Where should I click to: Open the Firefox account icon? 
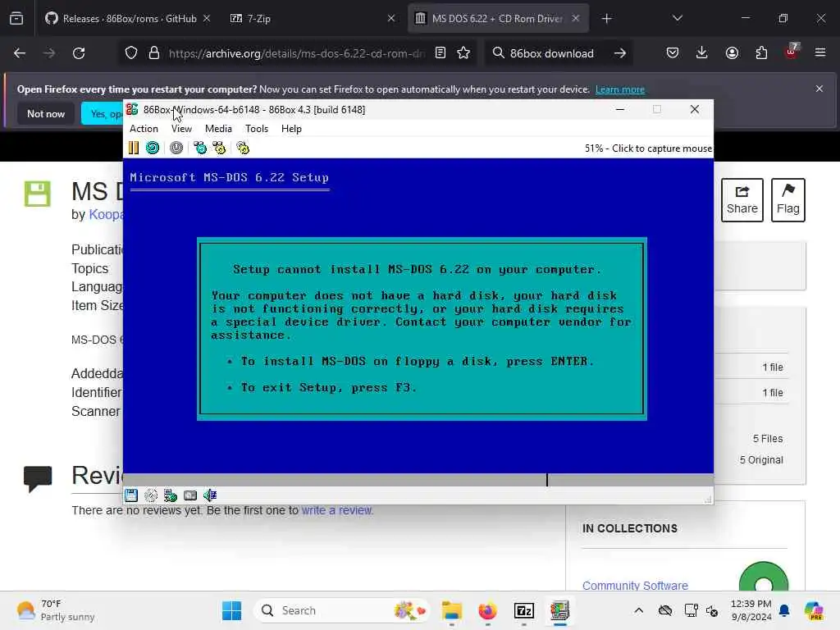tap(732, 53)
